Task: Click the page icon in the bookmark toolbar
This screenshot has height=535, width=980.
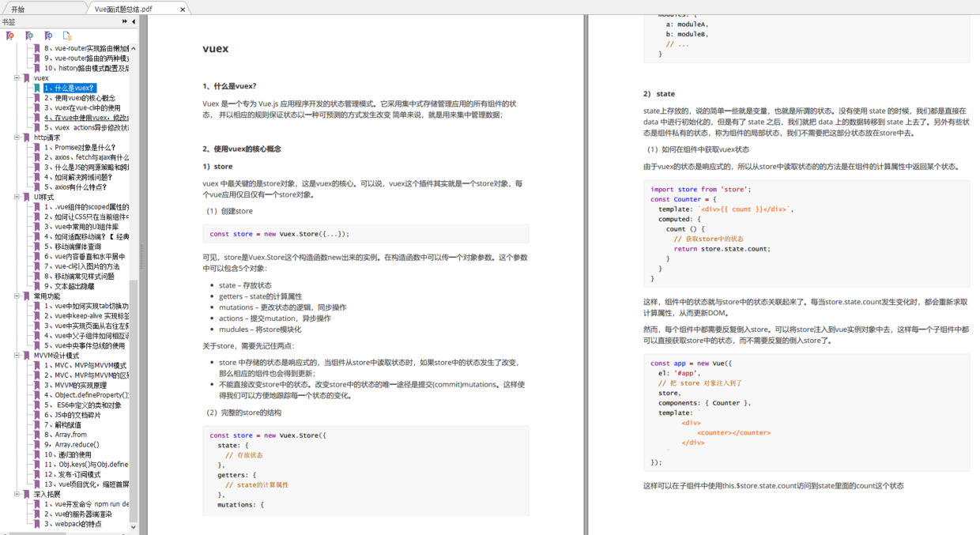Action: click(x=67, y=36)
